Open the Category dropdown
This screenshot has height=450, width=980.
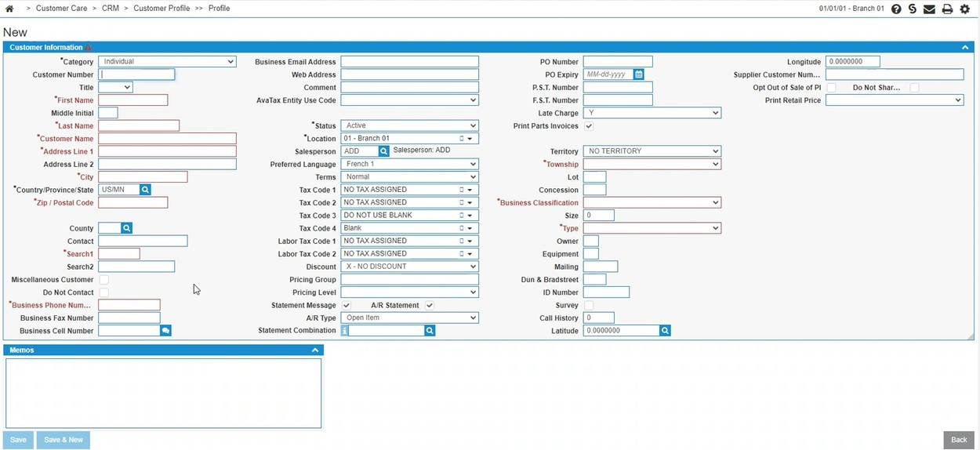(167, 62)
